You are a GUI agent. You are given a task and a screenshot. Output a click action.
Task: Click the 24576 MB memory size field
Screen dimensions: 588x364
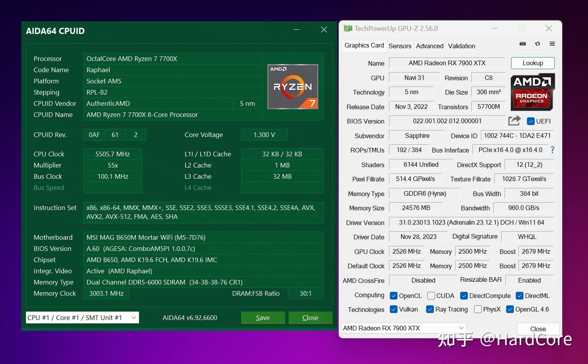(416, 208)
